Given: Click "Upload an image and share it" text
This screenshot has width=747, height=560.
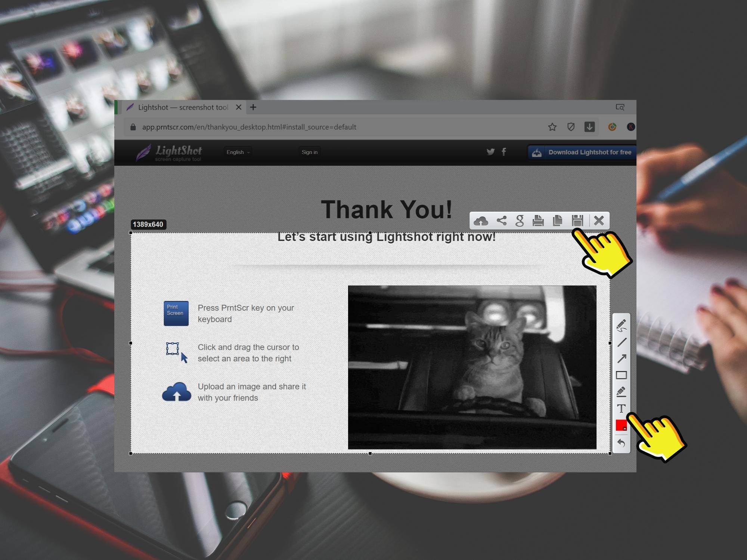Looking at the screenshot, I should (x=252, y=387).
